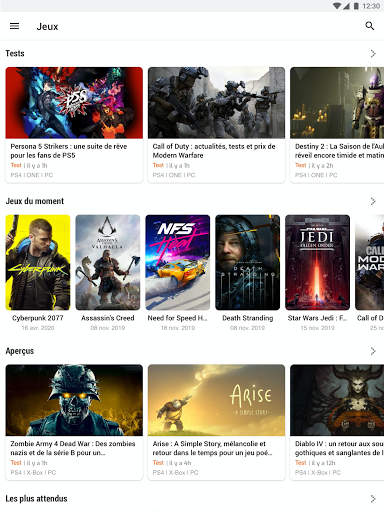
Task: Expand the Tests section arrow
Action: 373,54
